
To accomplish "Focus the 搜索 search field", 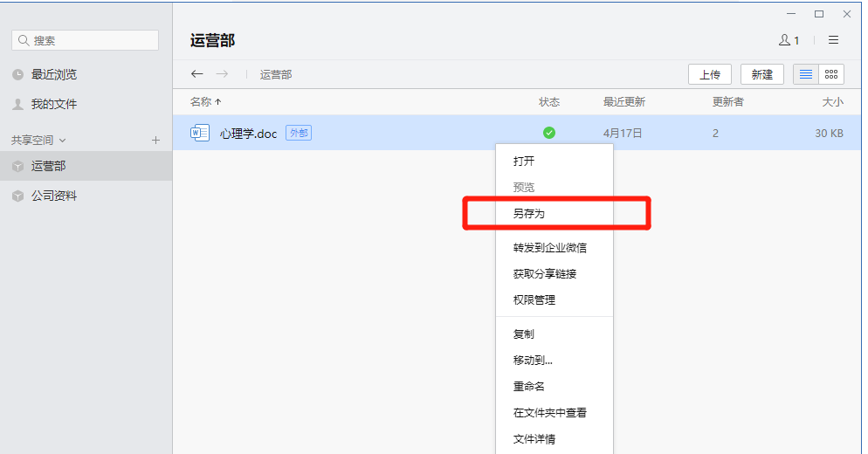I will coord(86,40).
